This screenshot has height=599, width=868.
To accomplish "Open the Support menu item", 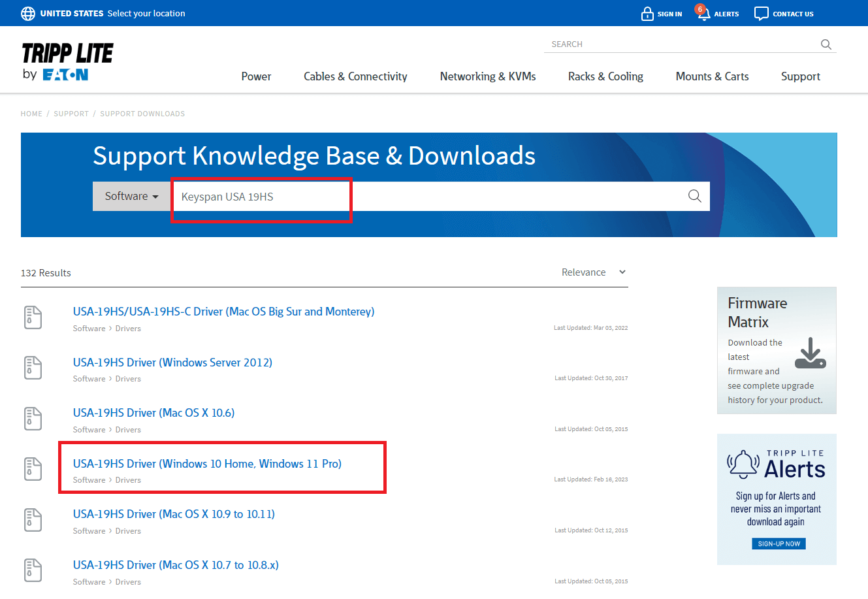I will (800, 76).
